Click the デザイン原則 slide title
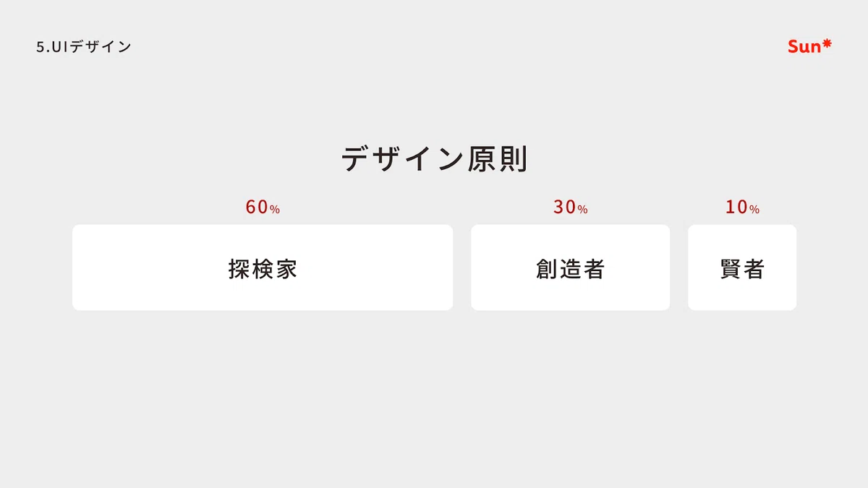 434,159
